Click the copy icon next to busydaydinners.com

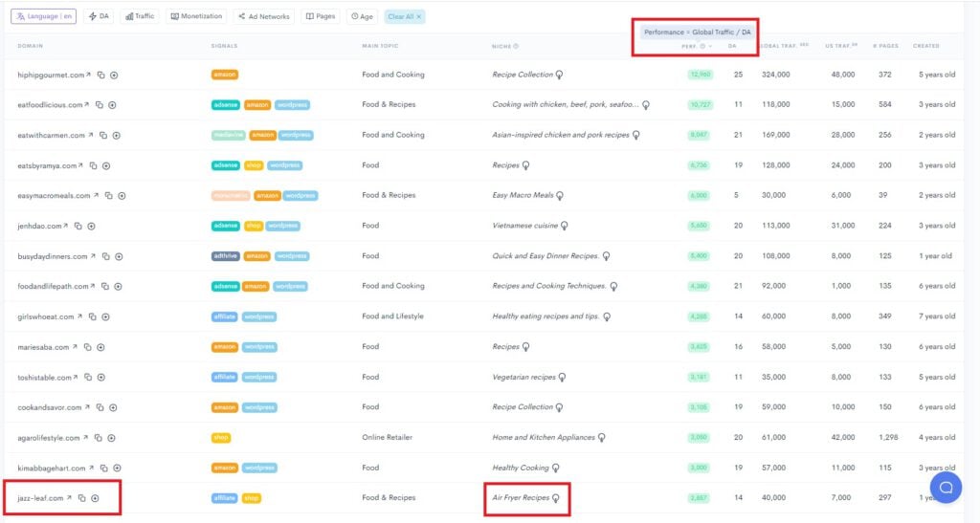(105, 256)
